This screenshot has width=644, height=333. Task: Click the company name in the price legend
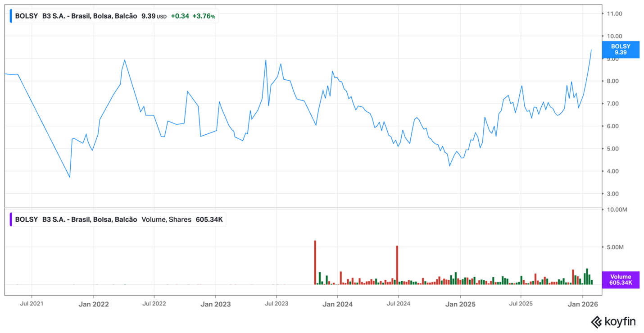pos(90,16)
